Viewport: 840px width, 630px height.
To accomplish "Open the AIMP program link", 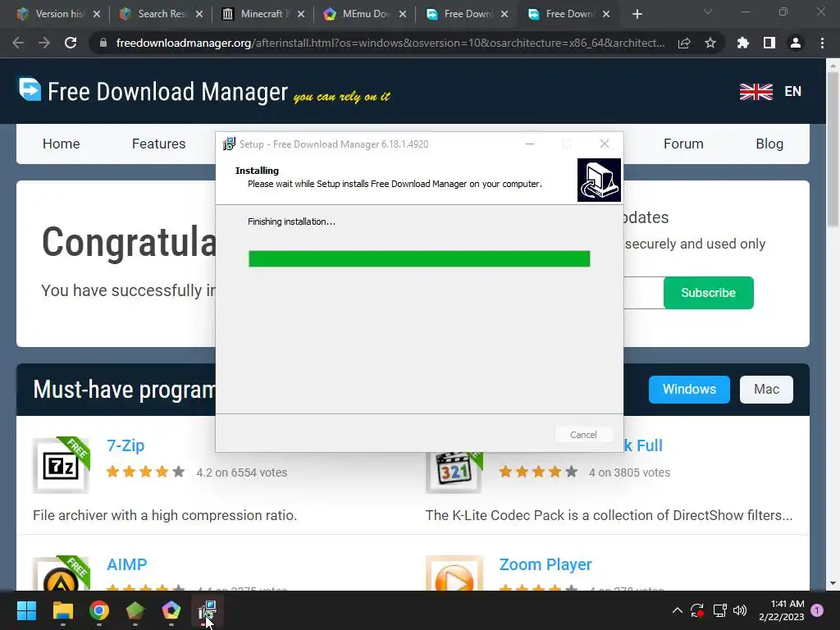I will [126, 564].
